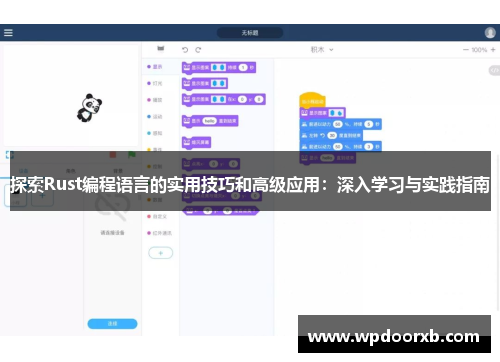Viewport: 500px width, 362px height.
Task: Pick the 显示图案 持续 1 秒 palette block
Action: click(219, 68)
